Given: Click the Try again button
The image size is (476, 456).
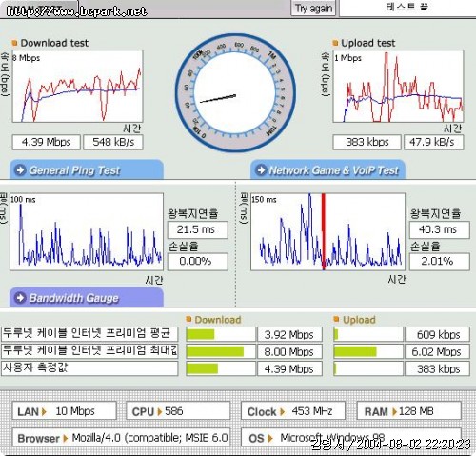Looking at the screenshot, I should point(313,8).
